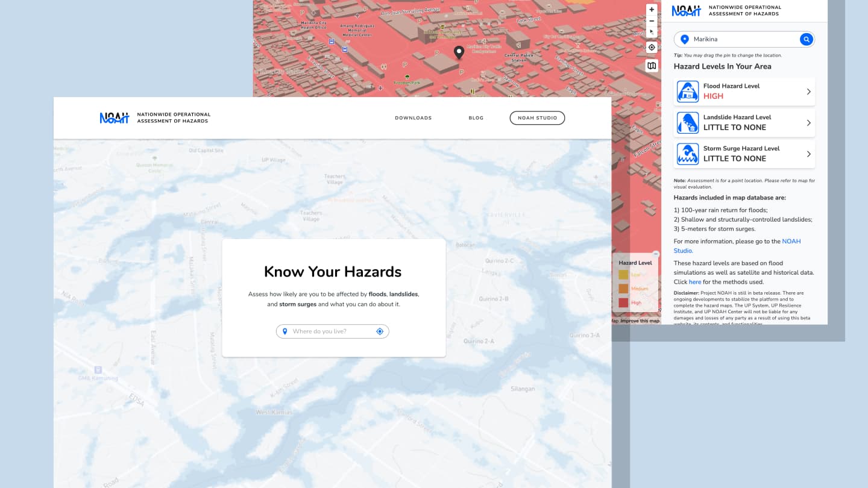Expand Flood Hazard Level details chevron
The width and height of the screenshot is (868, 488).
tap(808, 92)
